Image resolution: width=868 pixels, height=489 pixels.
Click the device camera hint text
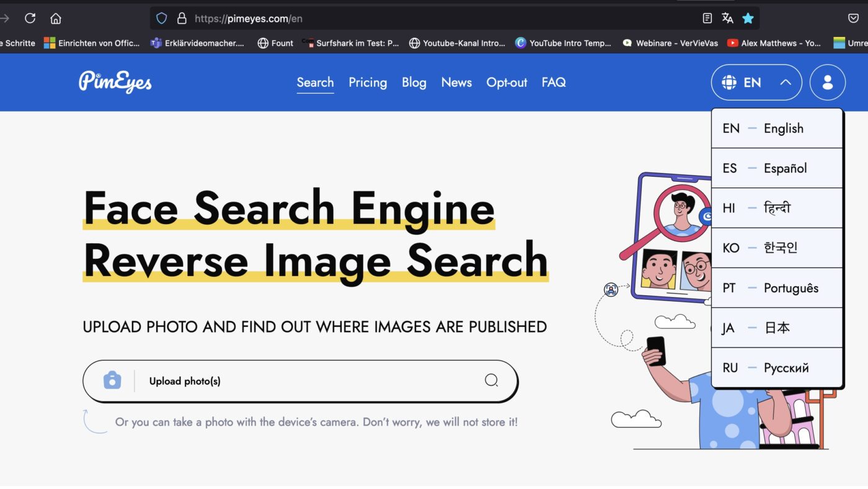[x=316, y=422]
